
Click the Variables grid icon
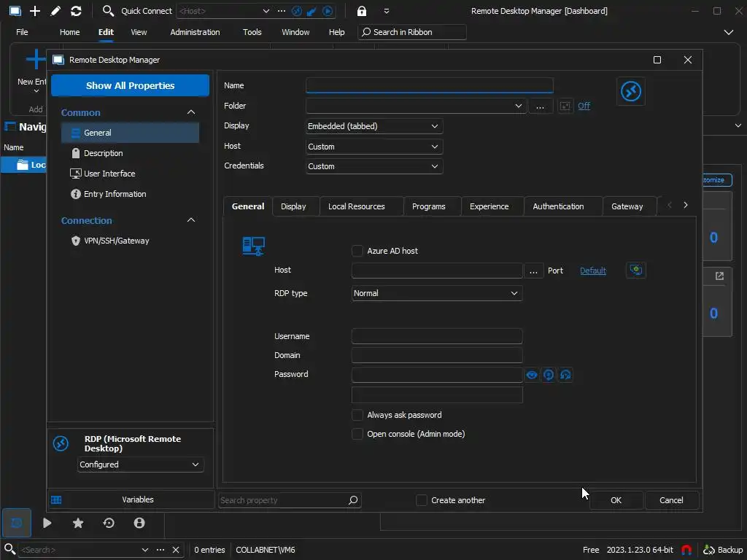(x=56, y=499)
